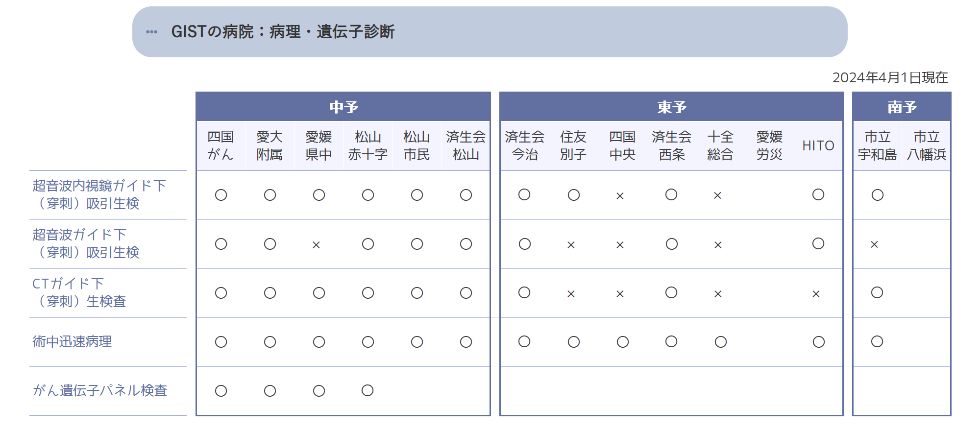Click the three-dot icon beside the GIST title

[152, 32]
